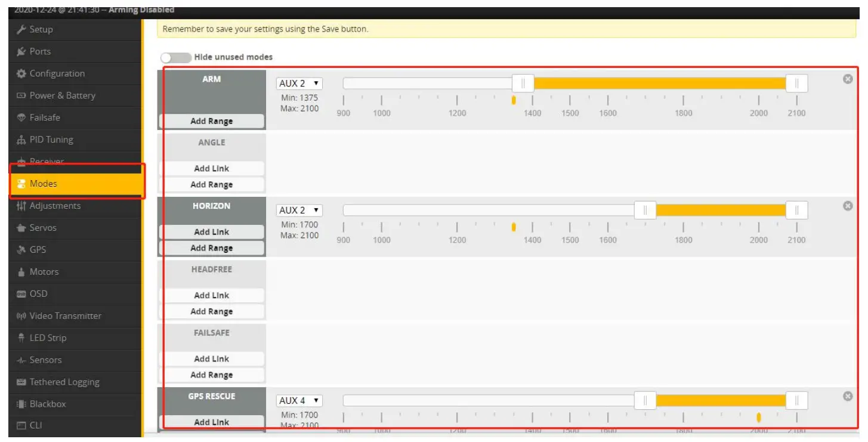Screen dimensions: 868x442
Task: Go to the Receiver tab
Action: [x=76, y=162]
